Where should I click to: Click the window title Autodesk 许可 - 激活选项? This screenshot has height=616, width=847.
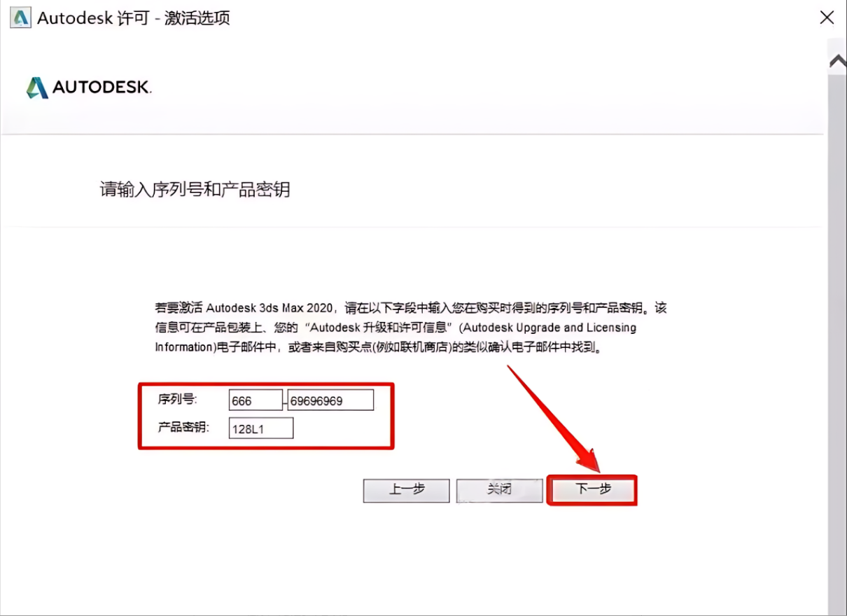133,17
